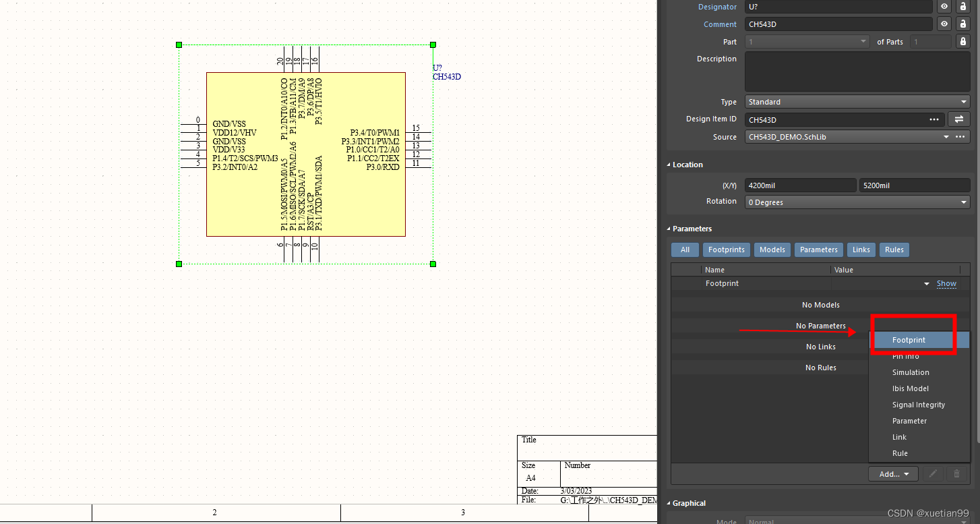Toggle Comment visibility eye icon
The image size is (980, 524).
(945, 24)
